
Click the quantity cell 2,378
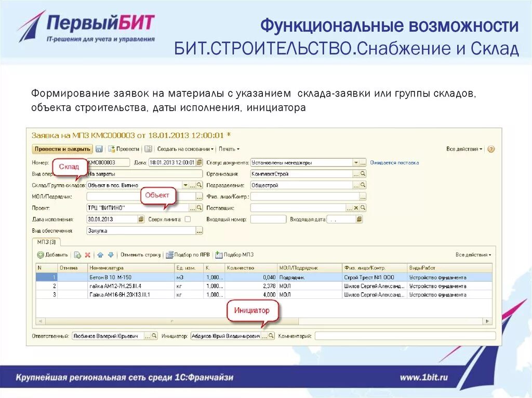click(x=251, y=286)
